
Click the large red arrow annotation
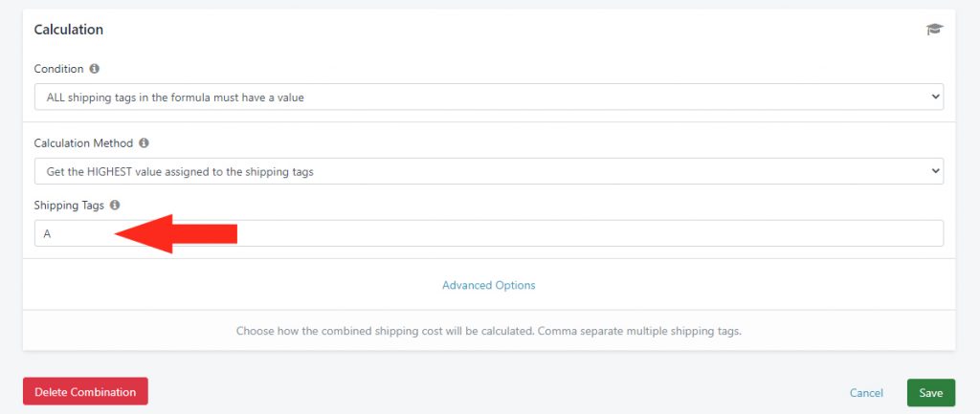(176, 233)
